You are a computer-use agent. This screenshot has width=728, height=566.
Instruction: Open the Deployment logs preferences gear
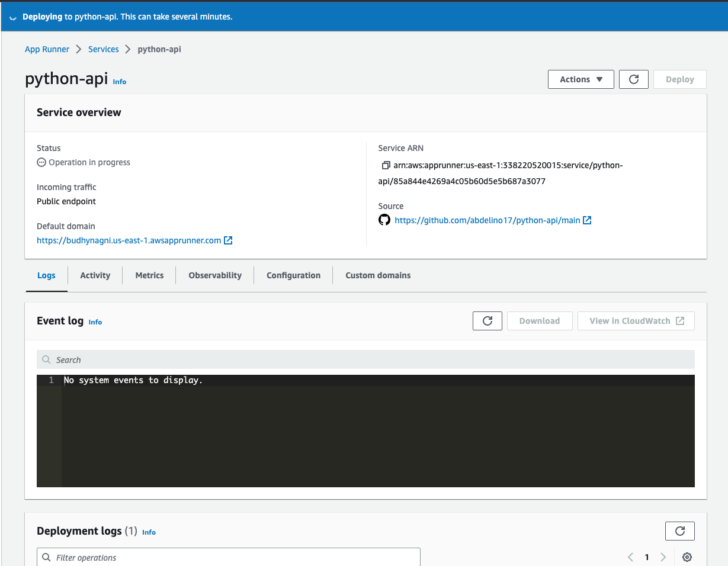tap(687, 557)
